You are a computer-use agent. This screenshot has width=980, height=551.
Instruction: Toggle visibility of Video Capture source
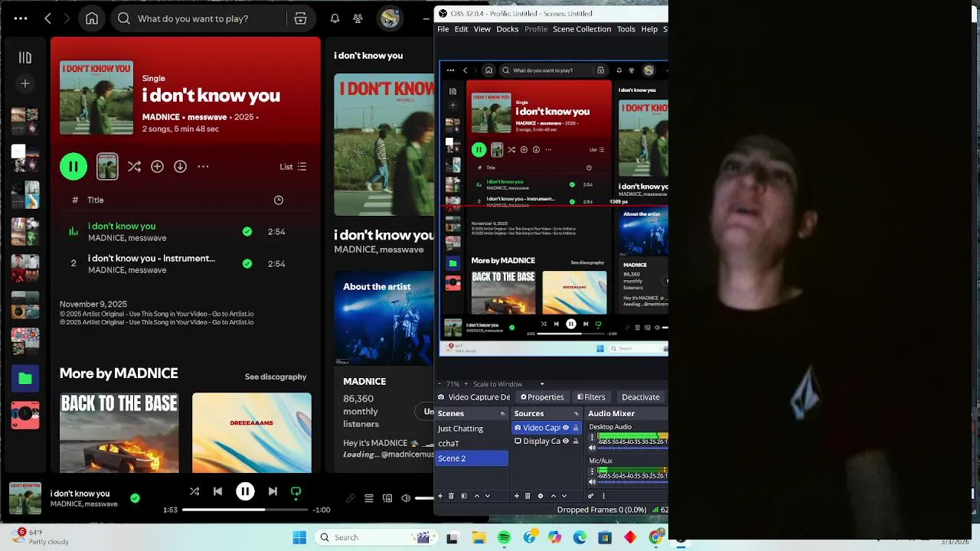566,428
